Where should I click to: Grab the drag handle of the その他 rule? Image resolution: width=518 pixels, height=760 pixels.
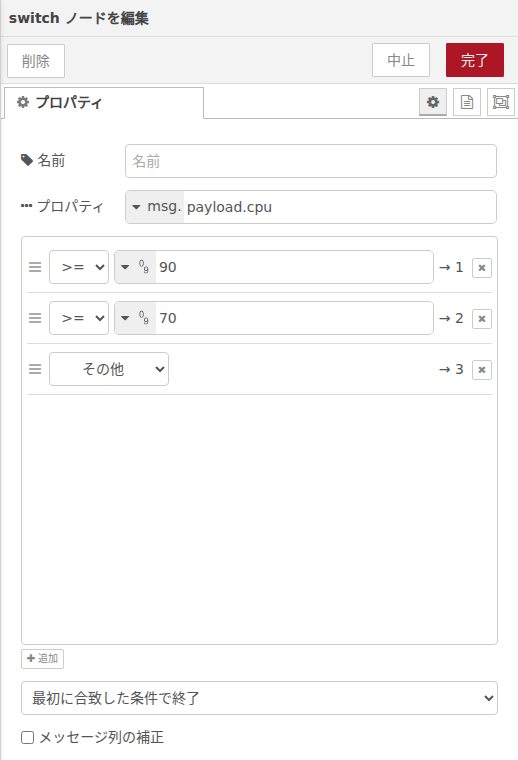tap(35, 369)
